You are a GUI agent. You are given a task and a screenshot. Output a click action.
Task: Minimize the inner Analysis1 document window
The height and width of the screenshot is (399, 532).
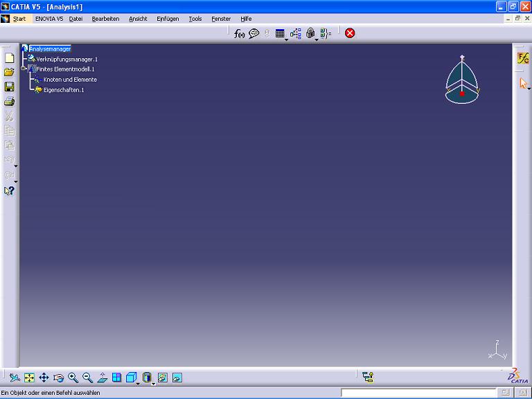(x=508, y=19)
